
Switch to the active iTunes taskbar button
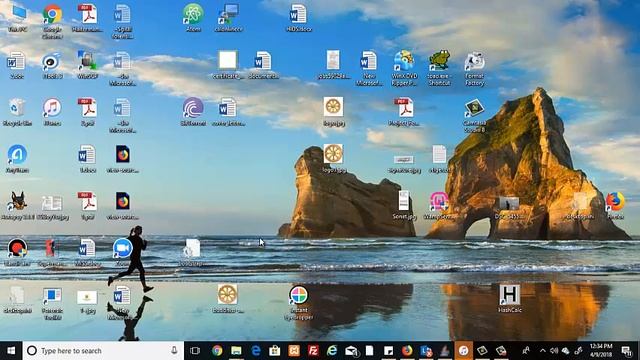pos(463,351)
